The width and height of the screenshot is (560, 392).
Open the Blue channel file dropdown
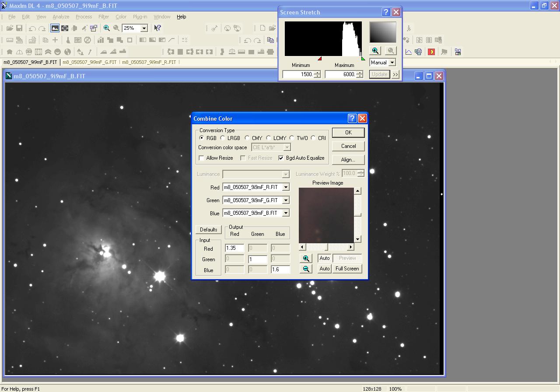[x=286, y=213]
